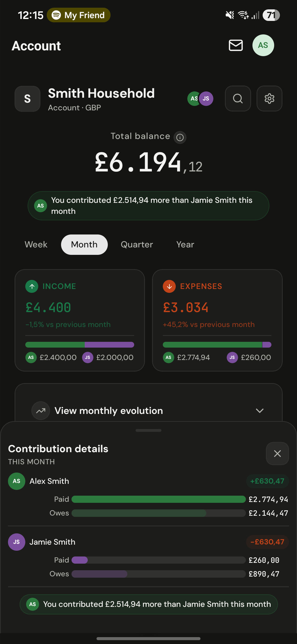Tap the trend chart icon next to monthly evolution

pyautogui.click(x=41, y=411)
